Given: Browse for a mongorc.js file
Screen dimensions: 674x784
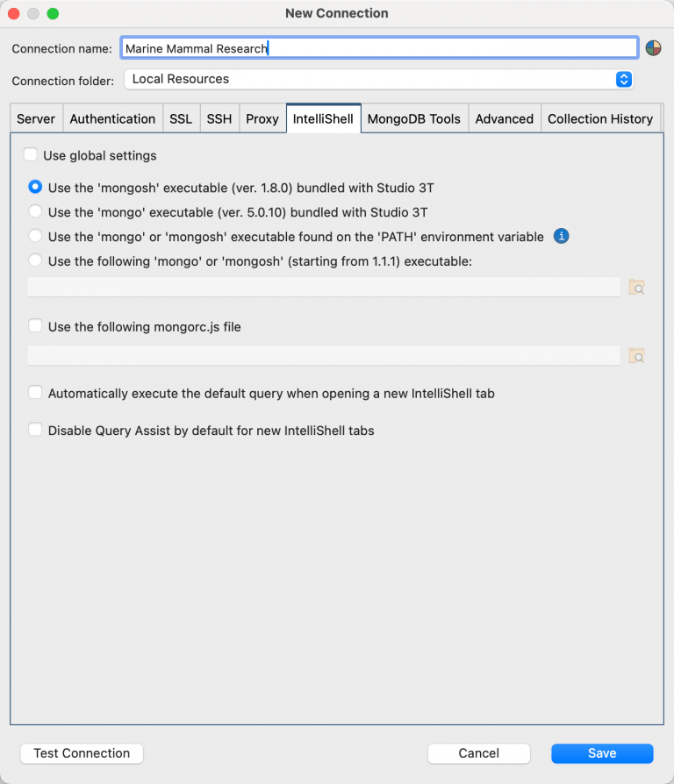Looking at the screenshot, I should pyautogui.click(x=637, y=355).
